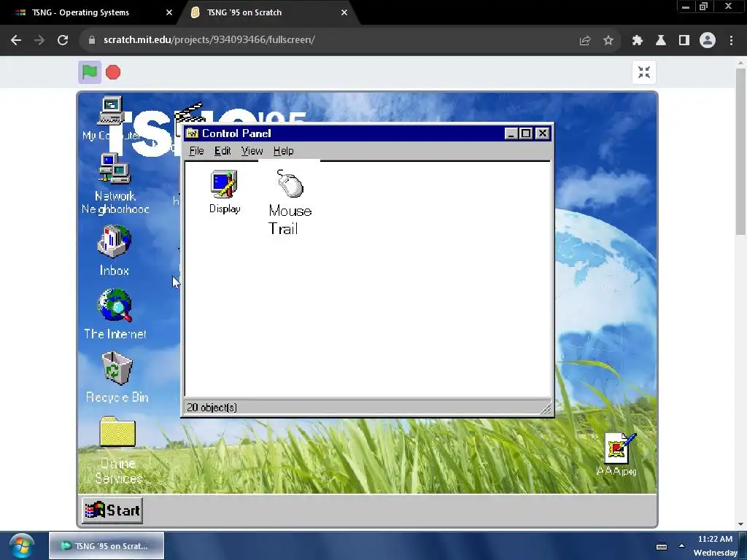747x560 pixels.
Task: Select the Recycle Bin icon
Action: pos(117,377)
